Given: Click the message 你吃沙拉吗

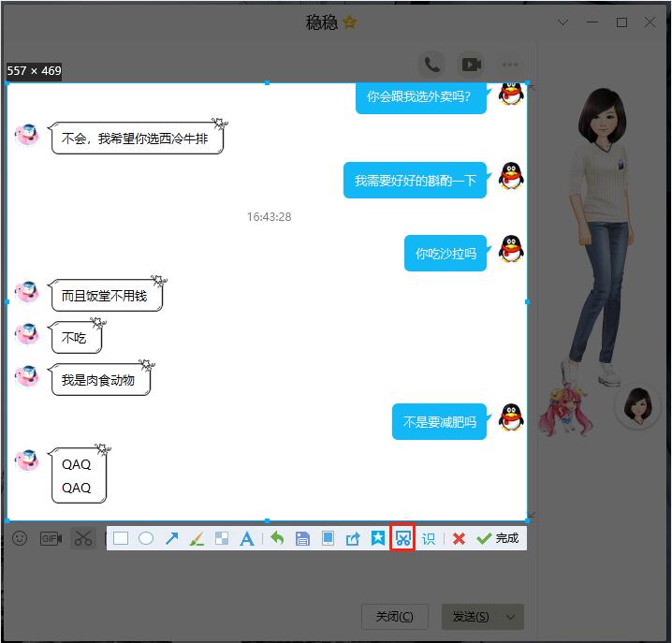Looking at the screenshot, I should (446, 254).
